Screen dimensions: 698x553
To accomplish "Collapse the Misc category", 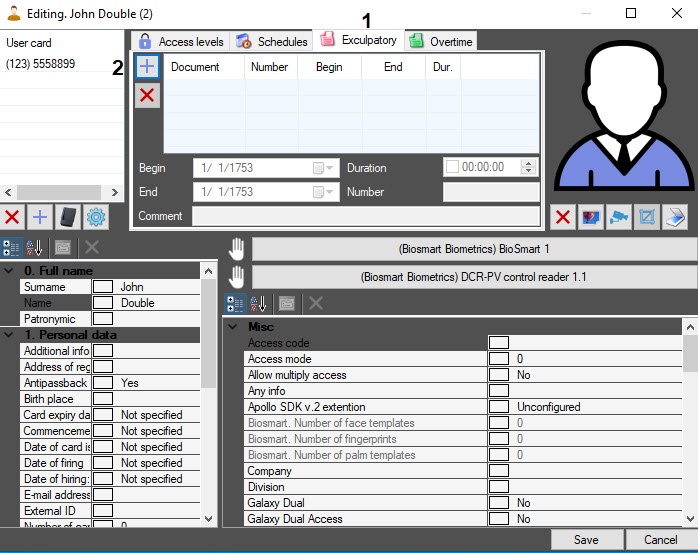I will [x=232, y=327].
